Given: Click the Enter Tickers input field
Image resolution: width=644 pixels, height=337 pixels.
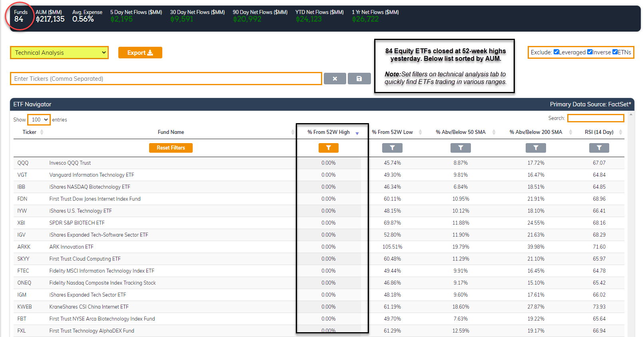Looking at the screenshot, I should pos(166,79).
